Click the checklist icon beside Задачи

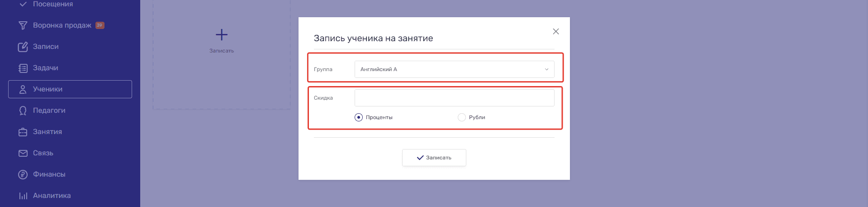click(x=23, y=68)
